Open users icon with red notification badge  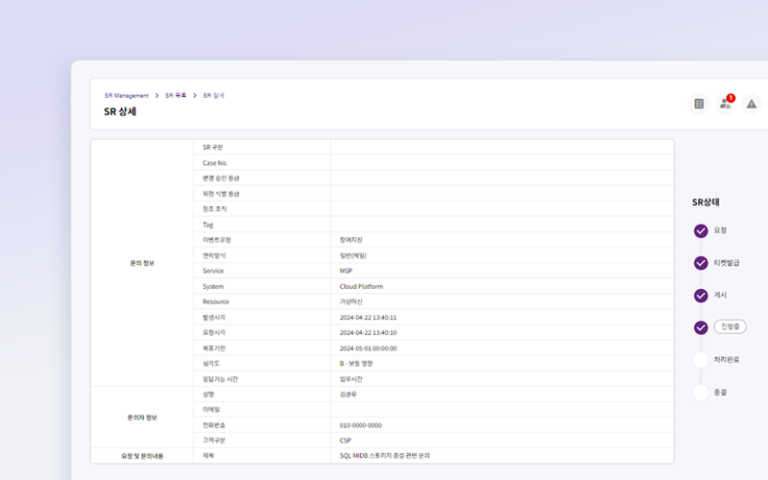click(x=725, y=104)
